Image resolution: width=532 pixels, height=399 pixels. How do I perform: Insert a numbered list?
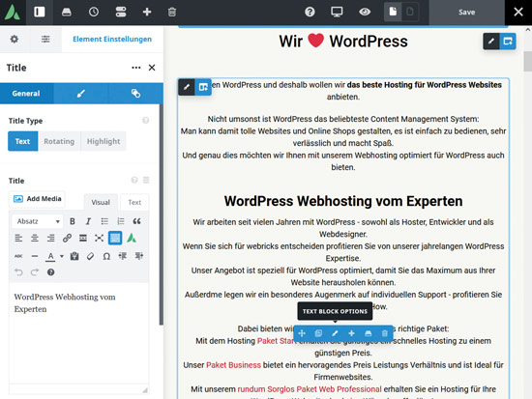tap(121, 221)
